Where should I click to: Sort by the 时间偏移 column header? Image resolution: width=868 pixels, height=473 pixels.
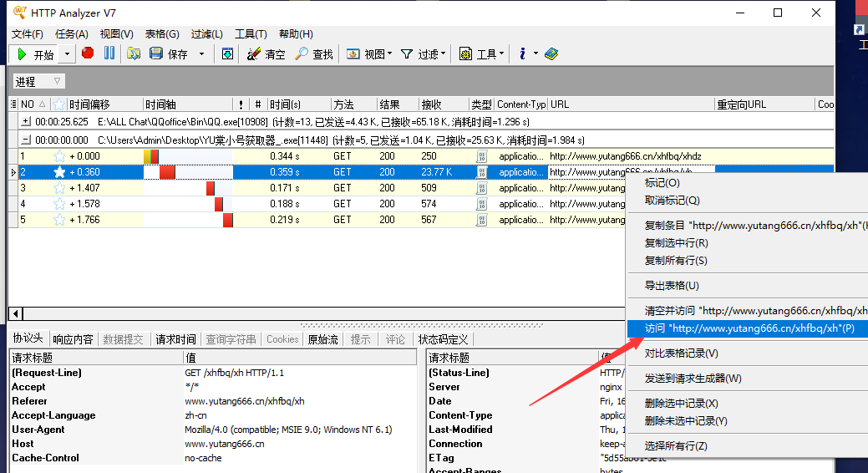click(104, 104)
